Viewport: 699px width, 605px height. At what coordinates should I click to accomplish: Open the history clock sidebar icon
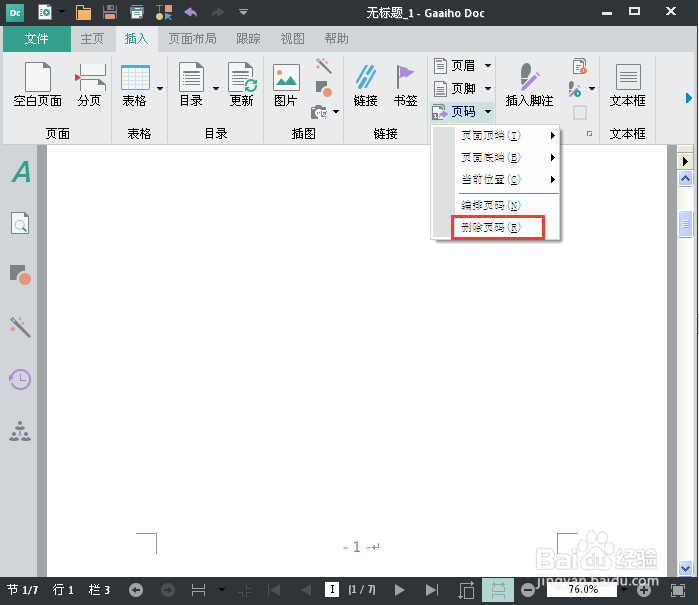tap(20, 379)
